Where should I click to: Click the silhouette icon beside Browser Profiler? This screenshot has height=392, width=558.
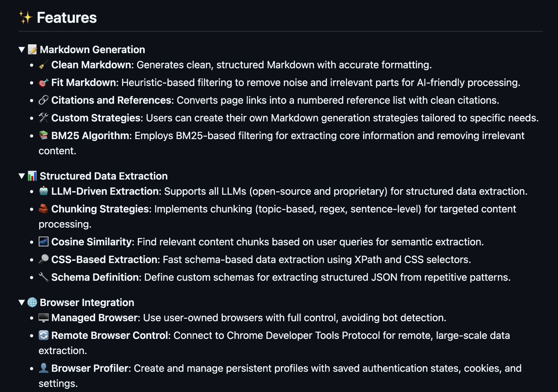tap(44, 368)
